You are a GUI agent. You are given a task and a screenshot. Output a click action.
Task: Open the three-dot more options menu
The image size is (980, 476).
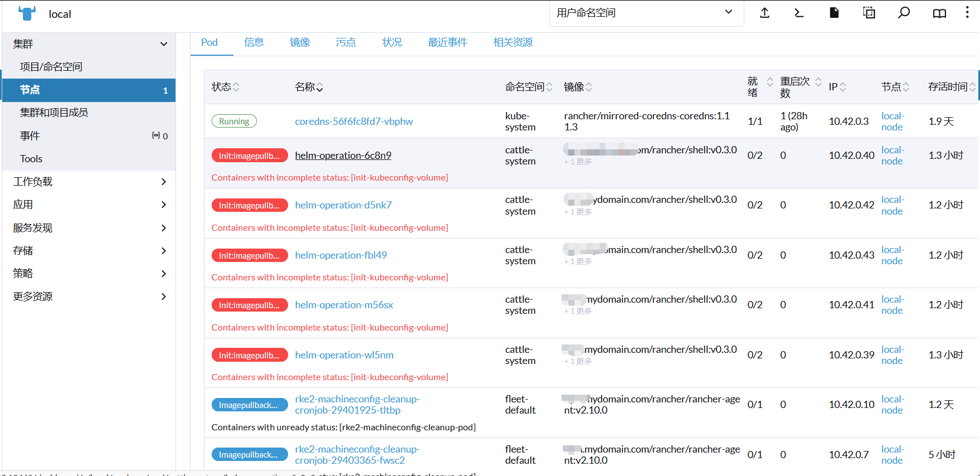coord(967,13)
